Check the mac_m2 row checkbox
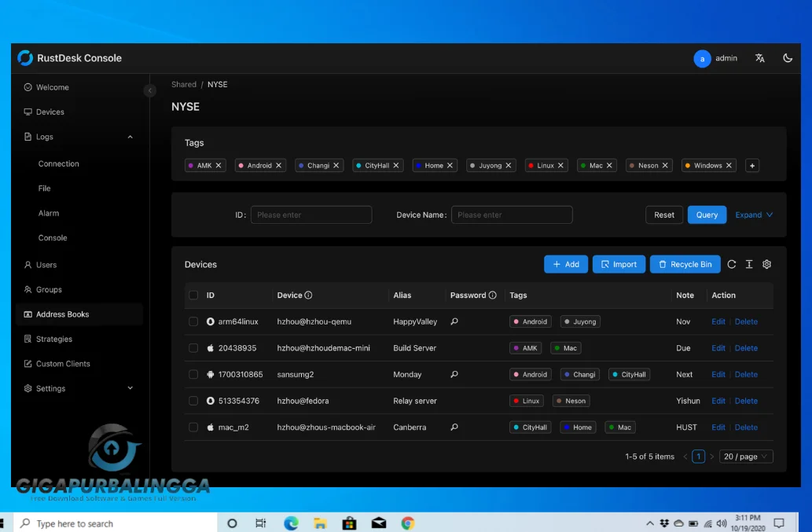Viewport: 812px width, 532px height. pos(193,427)
